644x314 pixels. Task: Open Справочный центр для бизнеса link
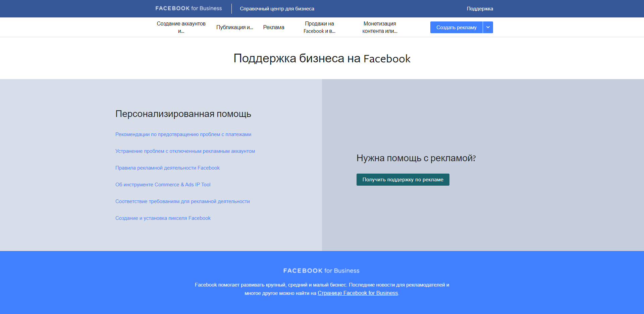point(277,9)
